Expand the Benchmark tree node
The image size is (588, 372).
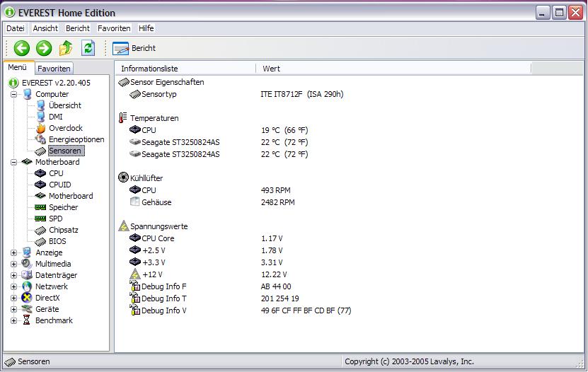point(14,320)
